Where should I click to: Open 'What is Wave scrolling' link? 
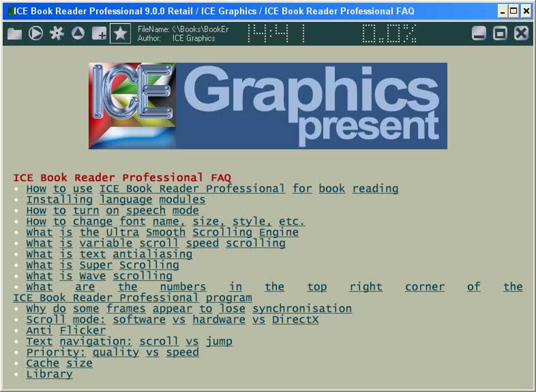tap(99, 276)
